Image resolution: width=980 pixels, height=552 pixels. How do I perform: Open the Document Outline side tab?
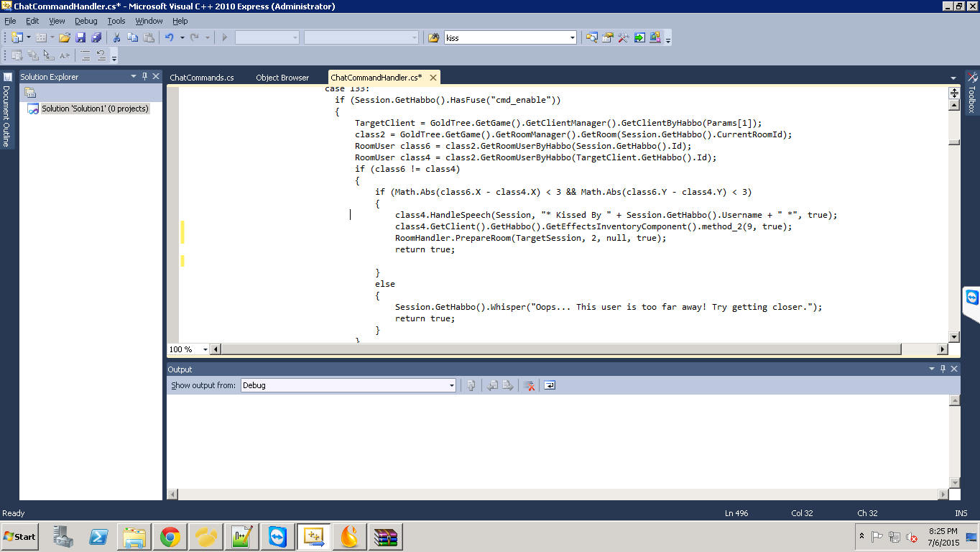tap(6, 110)
